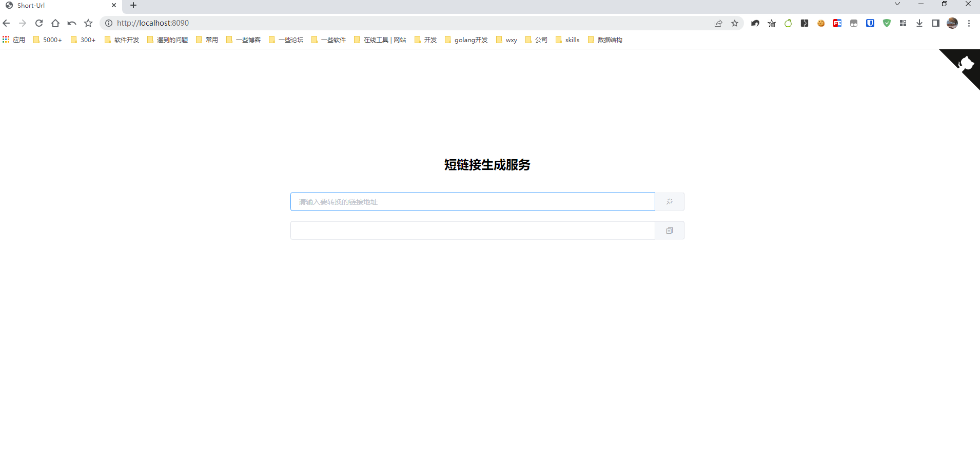Open the 软件开发 bookmark folder
This screenshot has height=456, width=980.
pos(122,40)
